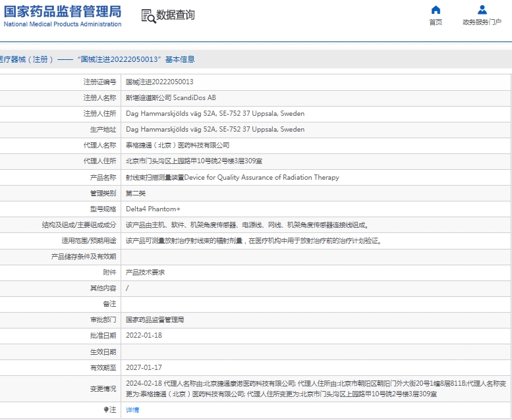The image size is (512, 420).
Task: Click the 注册人住所 address value
Action: (215, 114)
